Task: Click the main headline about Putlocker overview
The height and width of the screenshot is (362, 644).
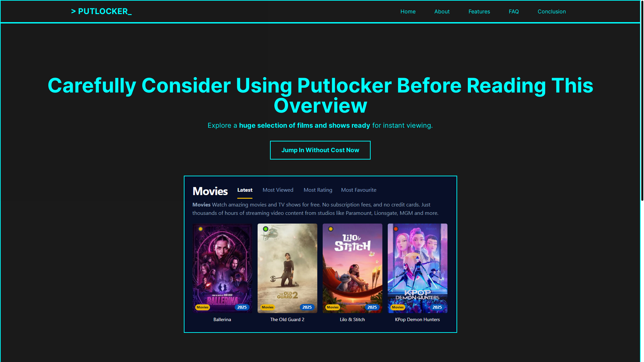Action: point(320,96)
